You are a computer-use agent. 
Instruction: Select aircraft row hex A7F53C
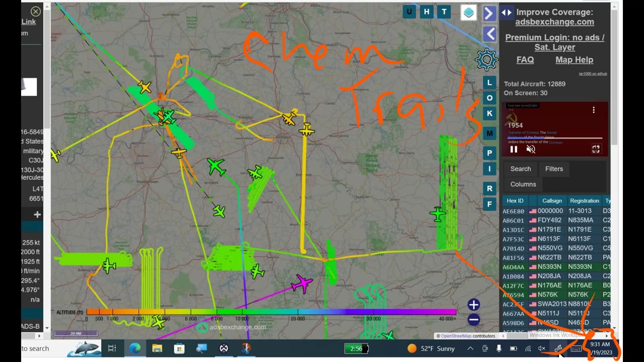click(x=556, y=239)
